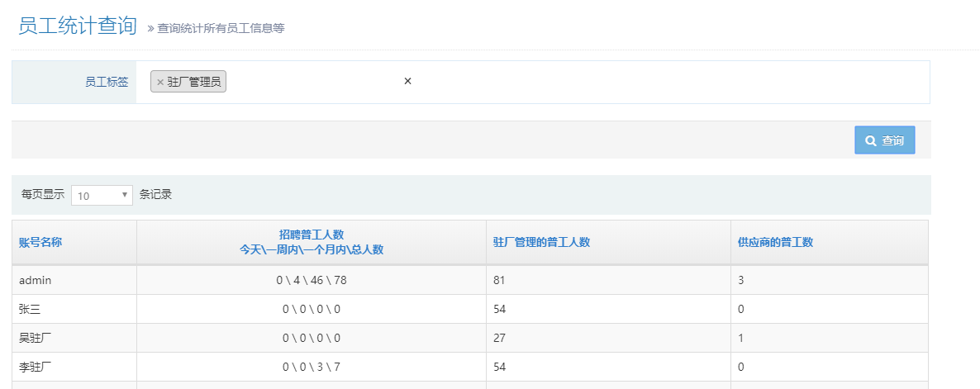Click inside the 员工标签 tag input field
The image size is (980, 389).
click(314, 82)
